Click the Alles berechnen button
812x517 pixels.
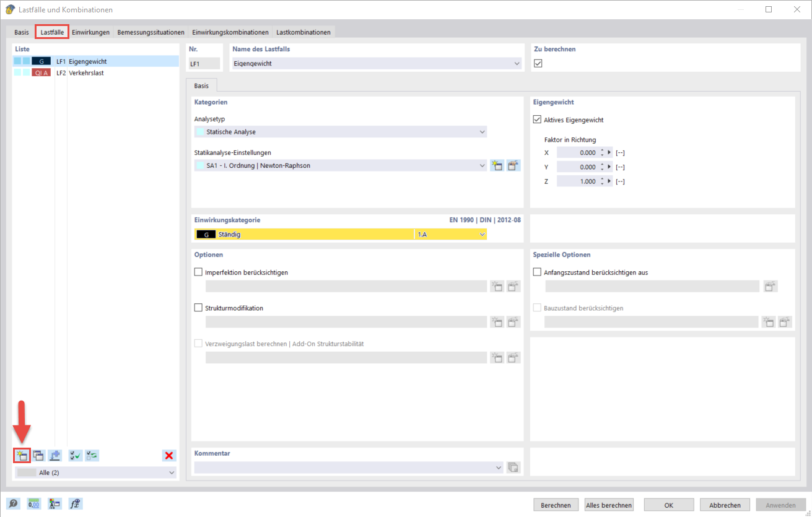608,505
